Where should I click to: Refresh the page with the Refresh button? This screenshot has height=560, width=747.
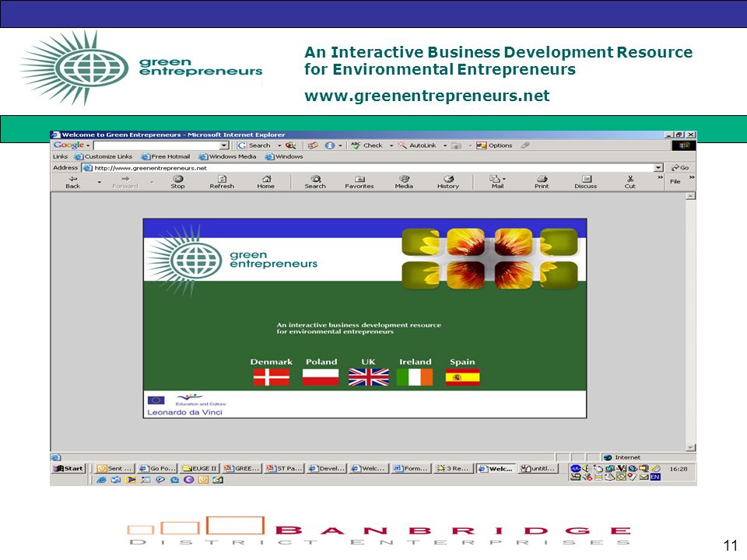[x=222, y=182]
